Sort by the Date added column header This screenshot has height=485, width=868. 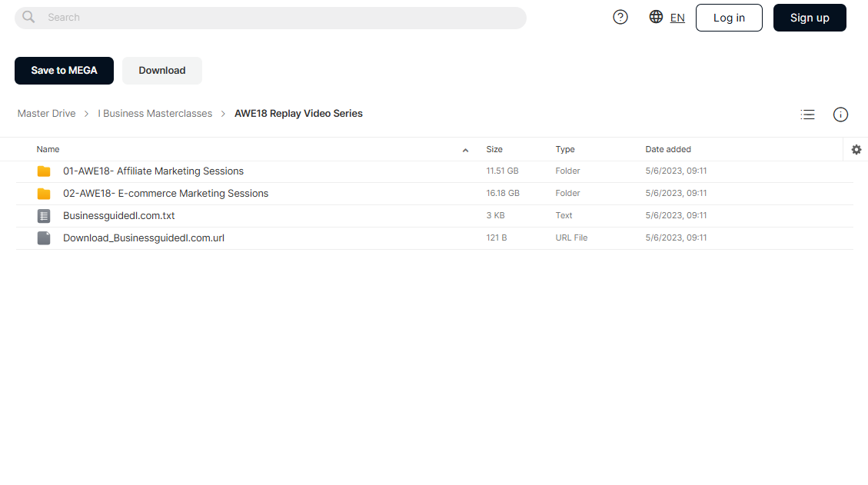tap(668, 149)
